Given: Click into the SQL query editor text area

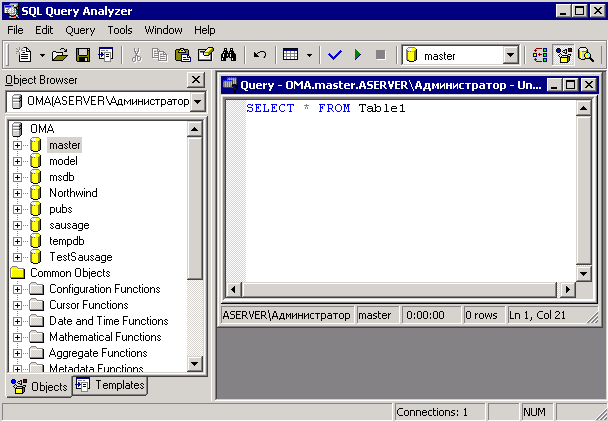Looking at the screenshot, I should 411,194.
